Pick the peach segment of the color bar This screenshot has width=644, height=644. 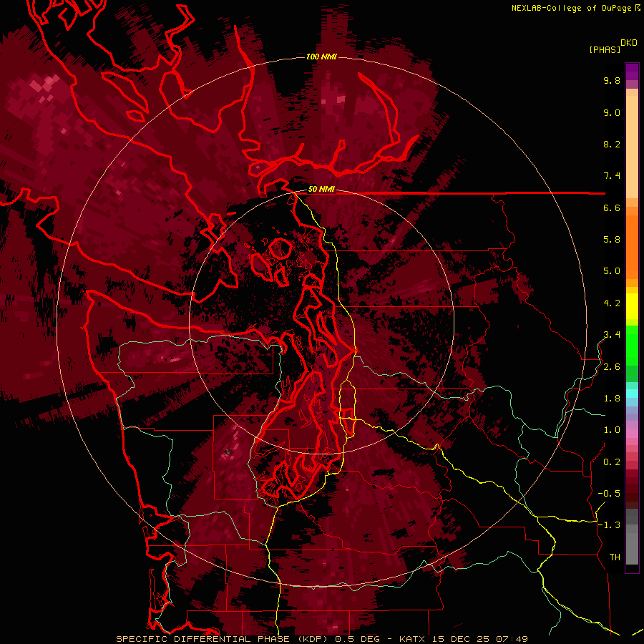632,146
